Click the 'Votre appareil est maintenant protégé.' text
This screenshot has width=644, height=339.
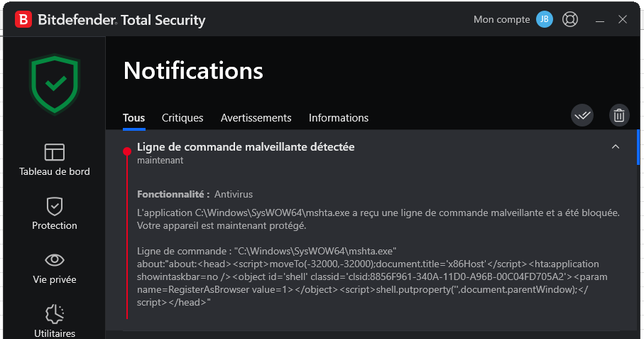222,225
